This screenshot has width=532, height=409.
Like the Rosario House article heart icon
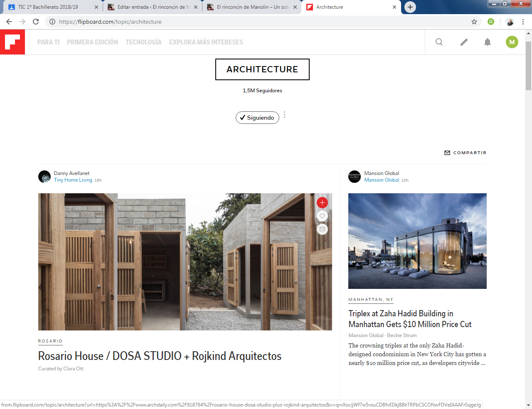pos(322,216)
